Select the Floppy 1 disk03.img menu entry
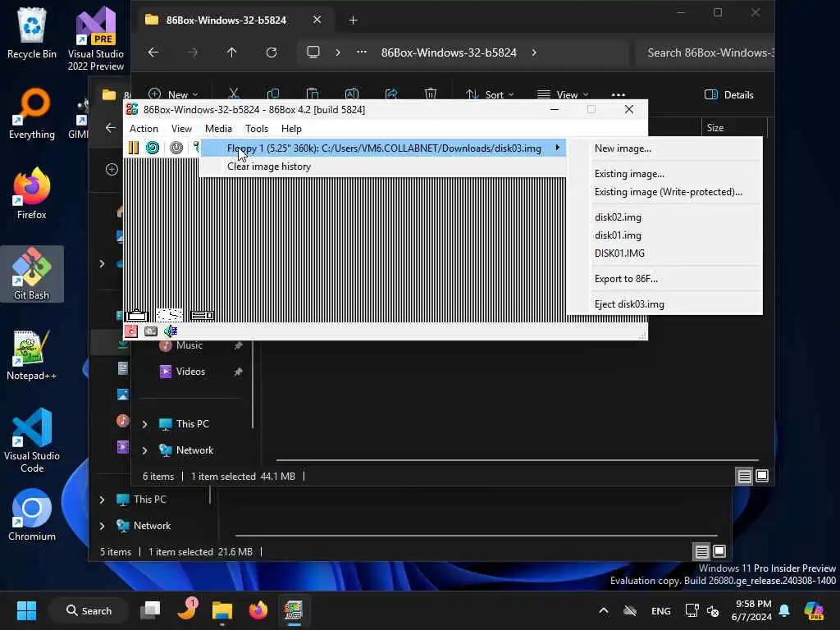Image resolution: width=840 pixels, height=630 pixels. (x=383, y=148)
